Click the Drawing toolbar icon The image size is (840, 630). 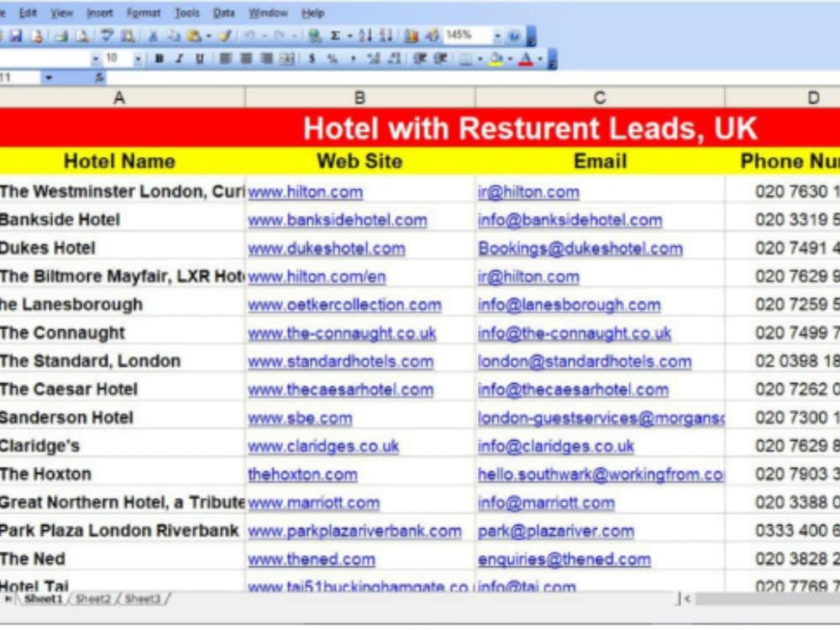(x=432, y=36)
